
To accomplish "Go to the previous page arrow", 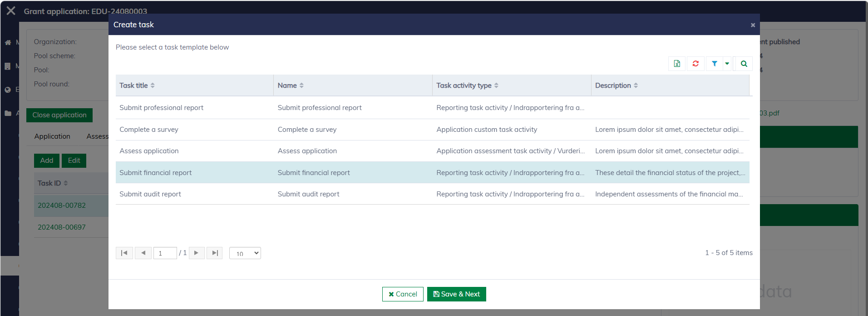I will tap(143, 253).
